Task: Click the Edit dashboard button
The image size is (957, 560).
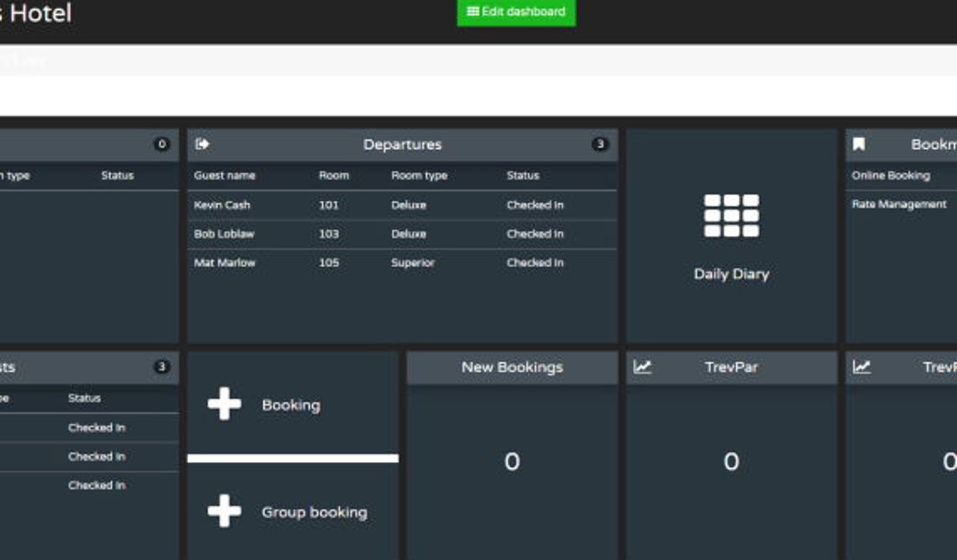Action: point(516,12)
